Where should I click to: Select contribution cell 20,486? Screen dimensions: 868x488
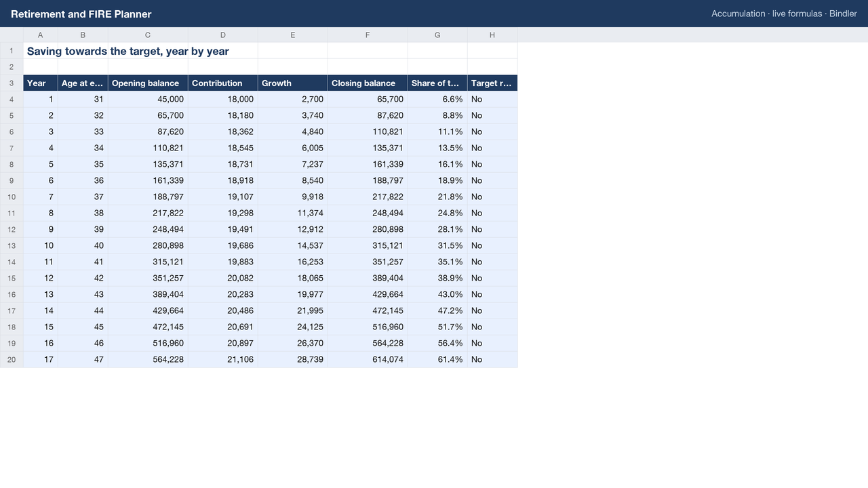pos(222,310)
